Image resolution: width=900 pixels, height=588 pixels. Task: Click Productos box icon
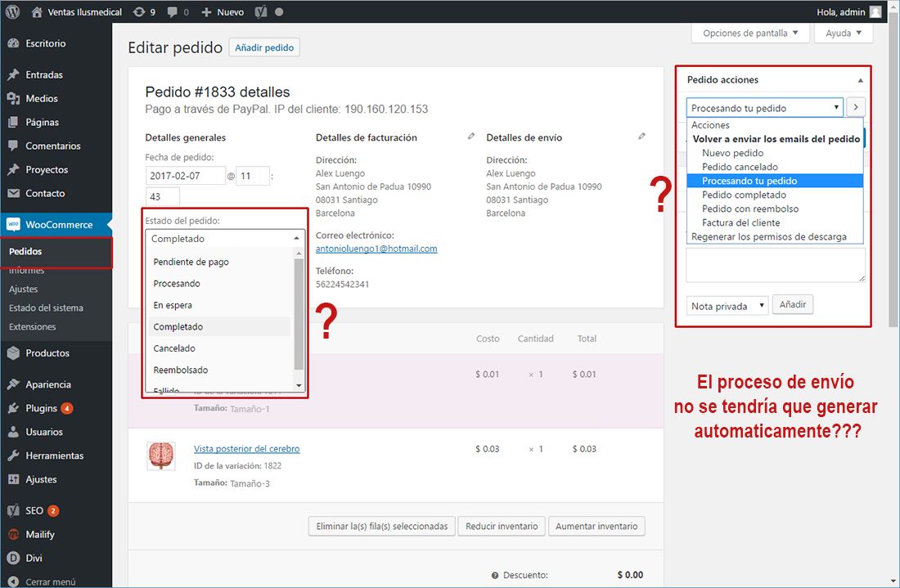[13, 352]
